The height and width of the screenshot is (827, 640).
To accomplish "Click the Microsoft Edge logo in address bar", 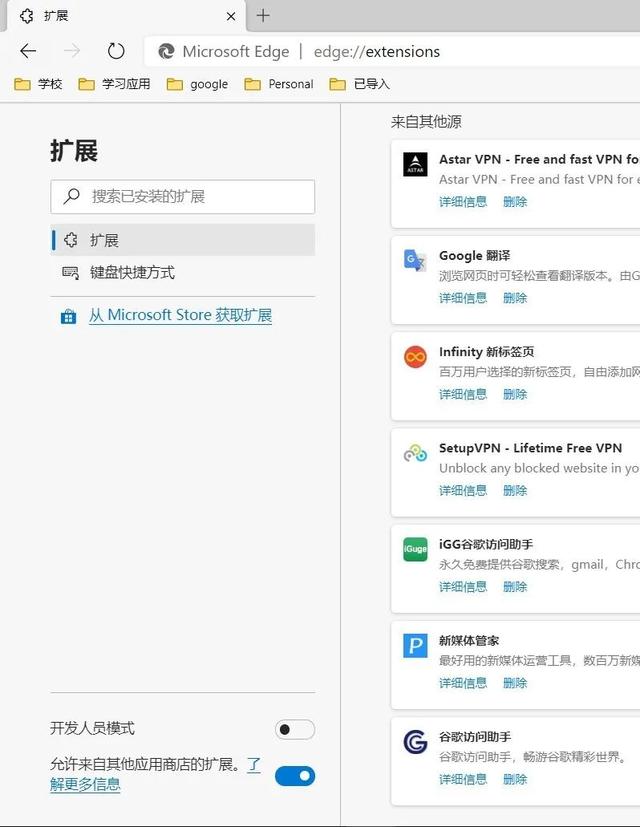I will point(167,51).
